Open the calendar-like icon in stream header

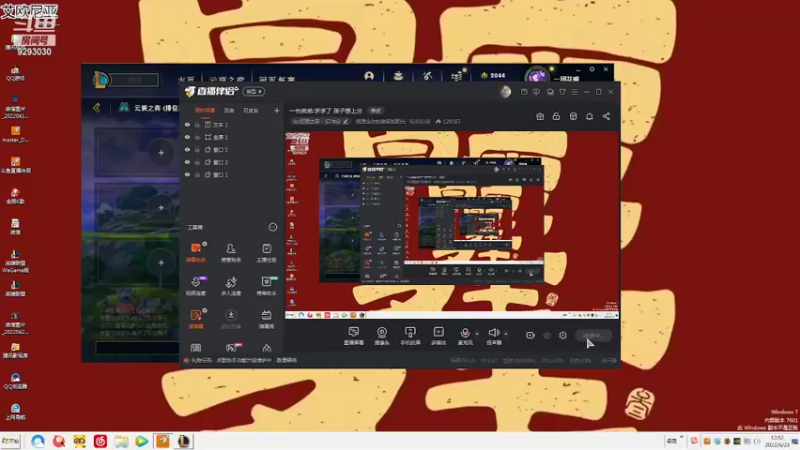[573, 116]
